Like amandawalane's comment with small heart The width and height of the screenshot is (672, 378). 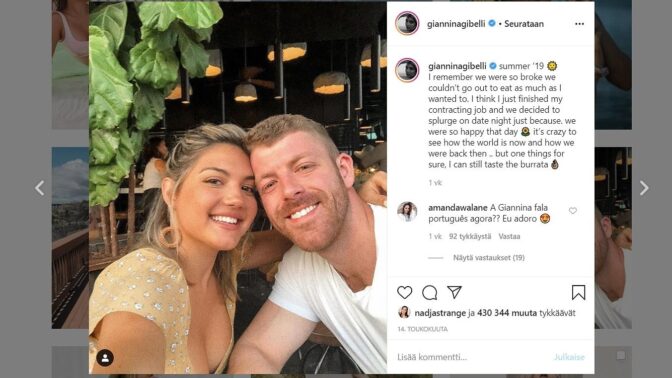pyautogui.click(x=573, y=210)
